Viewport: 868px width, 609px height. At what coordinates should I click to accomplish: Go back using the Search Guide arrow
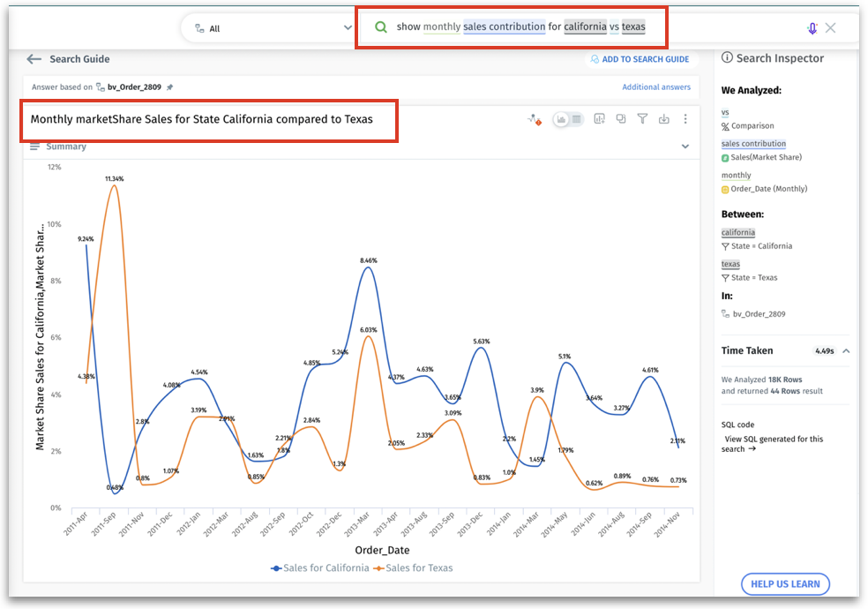click(34, 59)
